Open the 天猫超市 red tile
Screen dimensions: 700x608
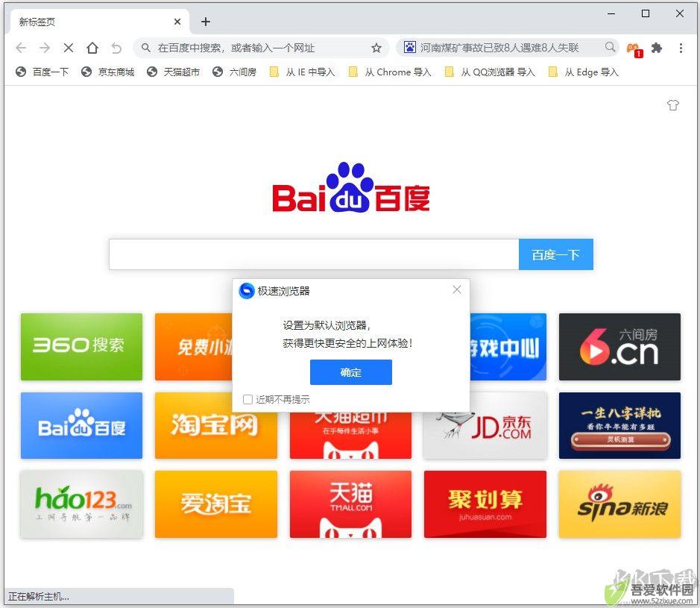point(350,436)
